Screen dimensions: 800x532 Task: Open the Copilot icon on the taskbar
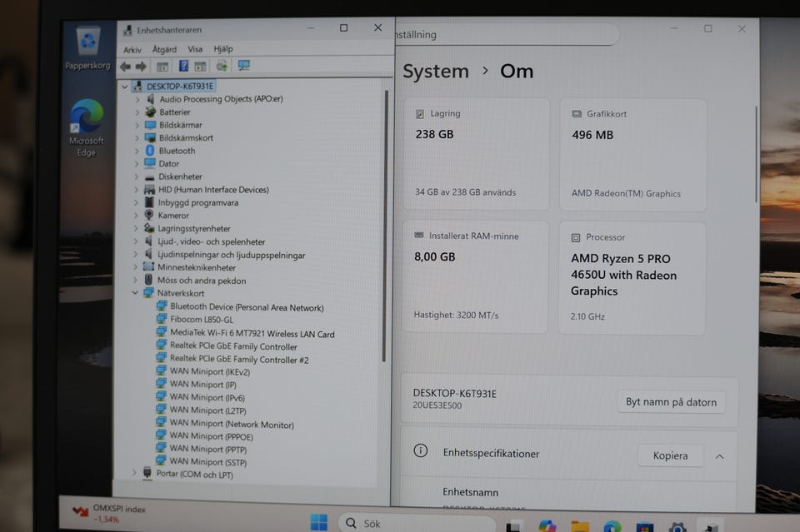click(x=547, y=525)
